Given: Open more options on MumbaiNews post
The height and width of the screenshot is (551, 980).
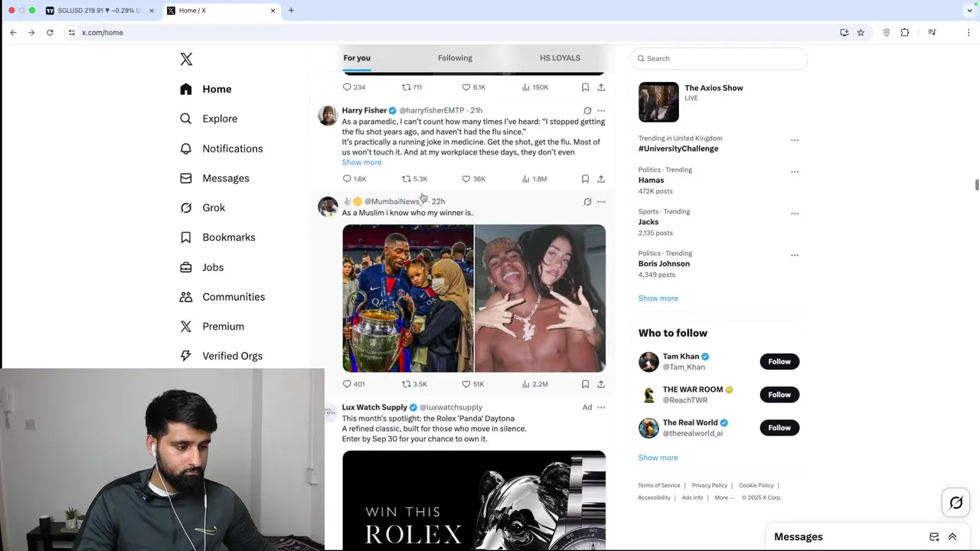Looking at the screenshot, I should (x=601, y=202).
